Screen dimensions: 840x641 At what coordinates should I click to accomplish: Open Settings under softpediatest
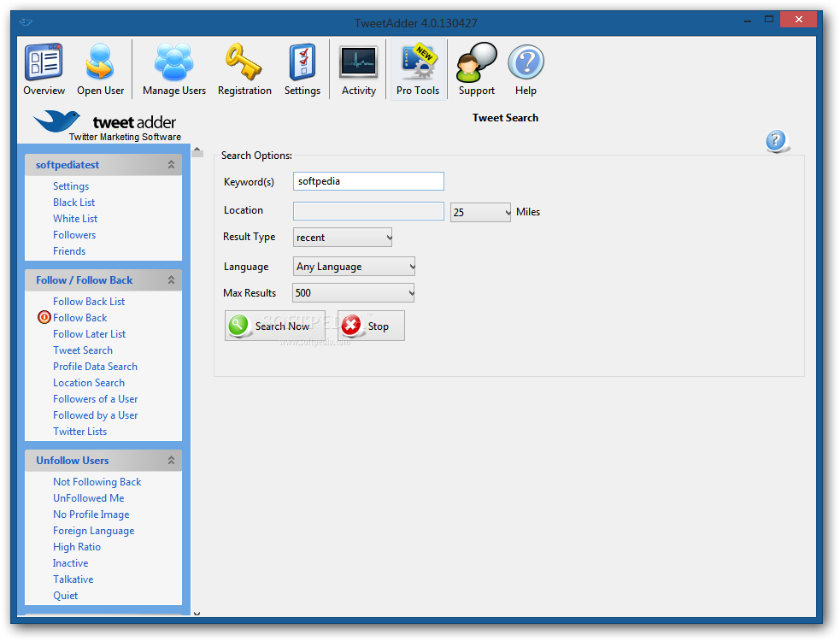[71, 186]
